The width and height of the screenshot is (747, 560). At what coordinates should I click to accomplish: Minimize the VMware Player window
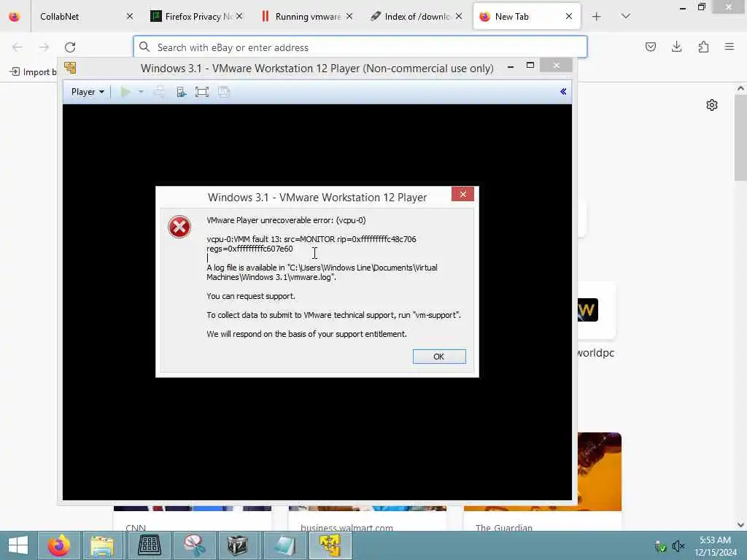pyautogui.click(x=510, y=66)
